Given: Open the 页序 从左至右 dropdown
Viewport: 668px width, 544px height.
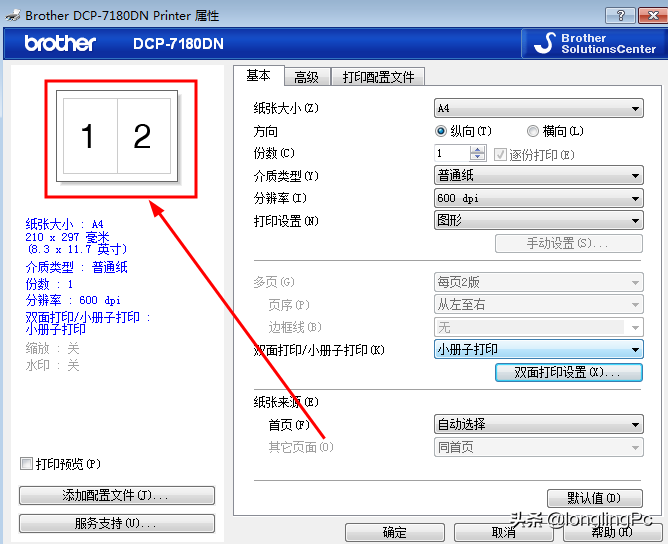Looking at the screenshot, I should point(538,305).
